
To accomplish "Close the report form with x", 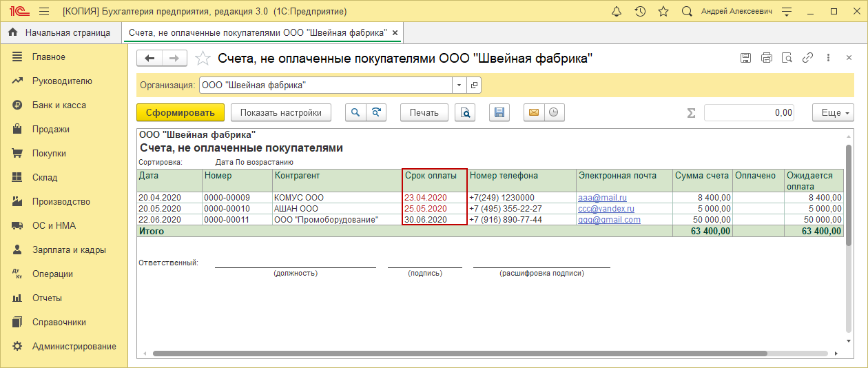I will click(849, 59).
